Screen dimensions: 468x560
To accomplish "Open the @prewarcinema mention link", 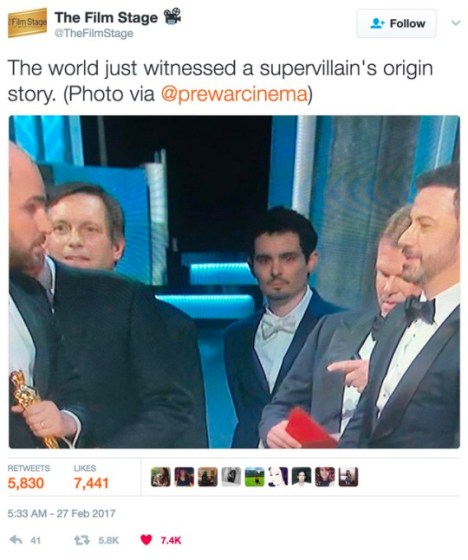I will point(235,94).
